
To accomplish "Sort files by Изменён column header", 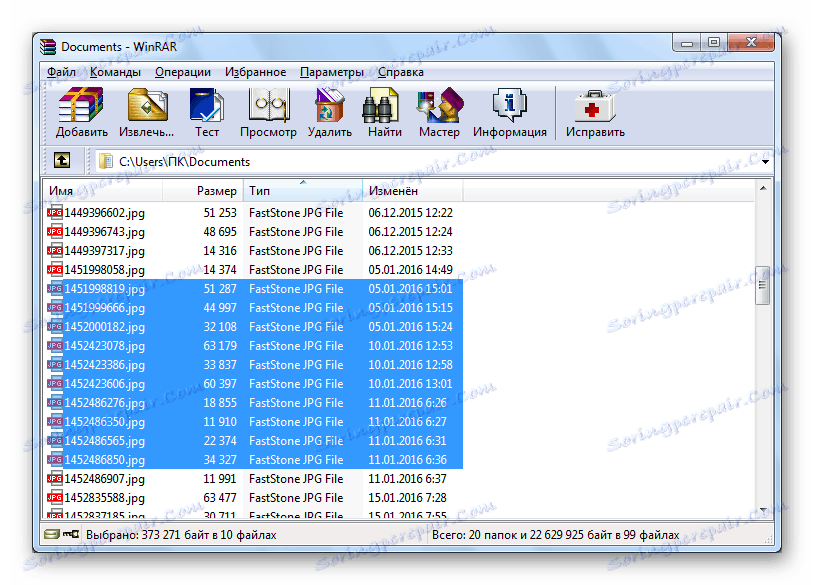I will pyautogui.click(x=413, y=191).
